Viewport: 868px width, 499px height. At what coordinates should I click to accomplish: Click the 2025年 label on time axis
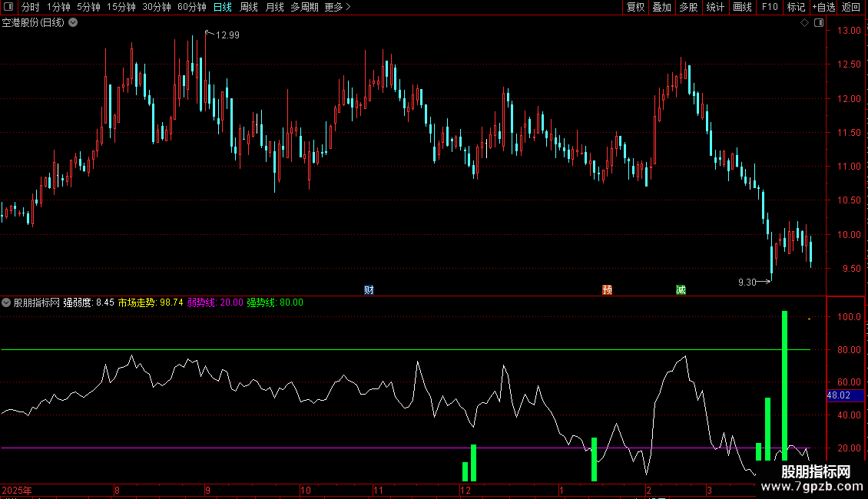pyautogui.click(x=17, y=490)
